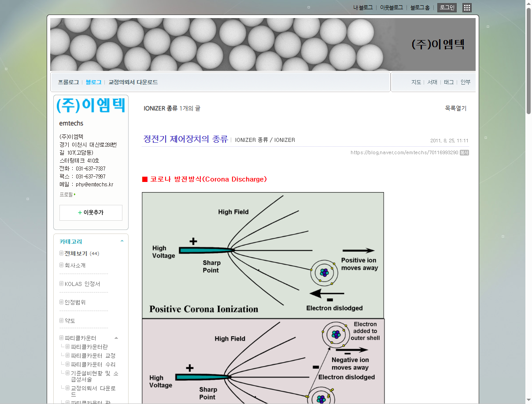Open the 파티클카운터란 subcategory
Screen dimensions: 532x404
[89, 347]
